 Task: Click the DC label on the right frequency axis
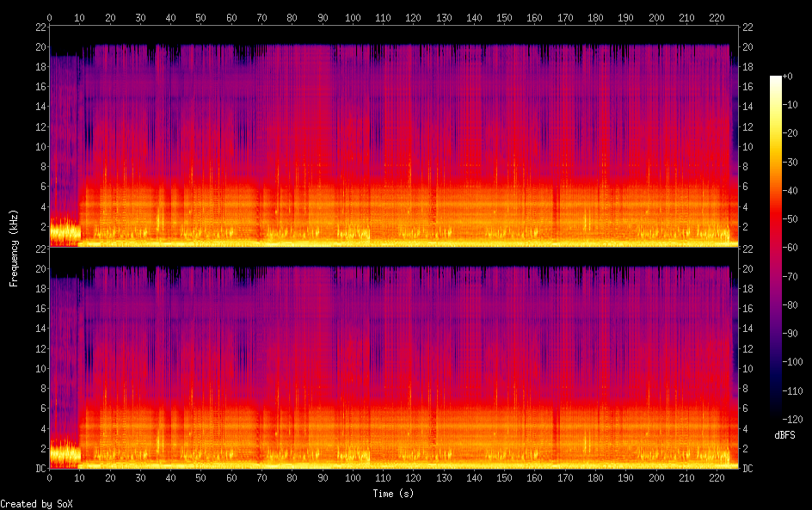[x=747, y=469]
